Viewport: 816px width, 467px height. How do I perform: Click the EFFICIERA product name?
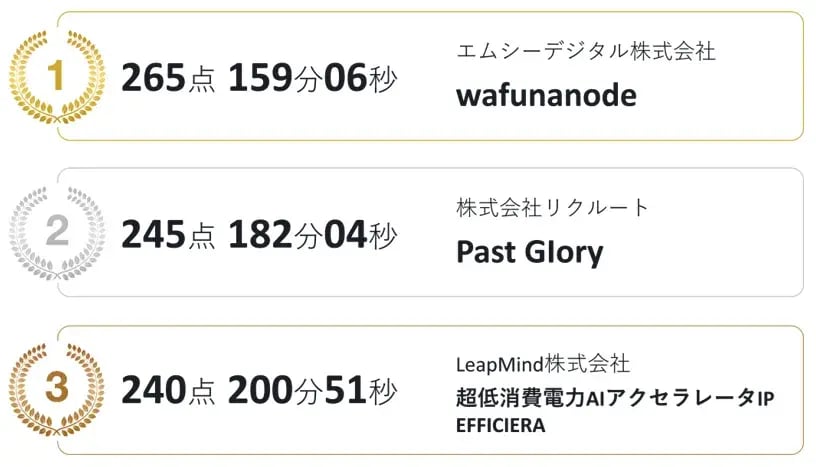(x=500, y=426)
